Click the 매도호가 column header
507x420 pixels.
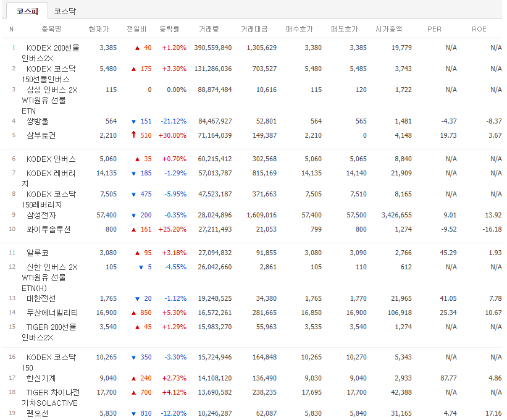click(345, 29)
